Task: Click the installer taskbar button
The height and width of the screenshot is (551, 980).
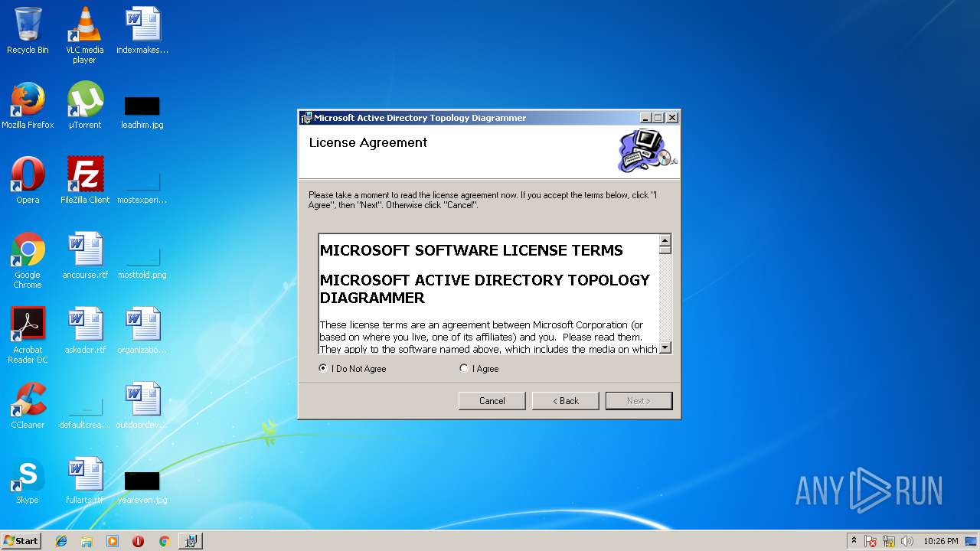Action: 191,541
